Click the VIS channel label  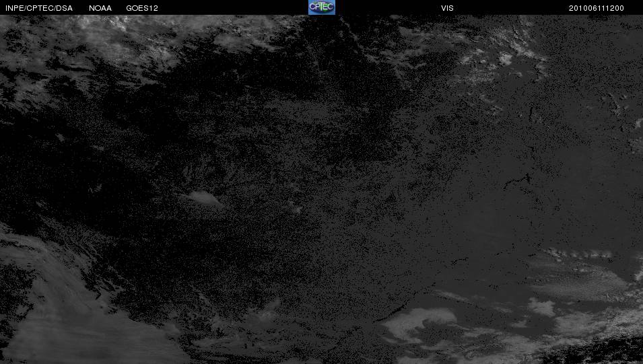tap(447, 8)
